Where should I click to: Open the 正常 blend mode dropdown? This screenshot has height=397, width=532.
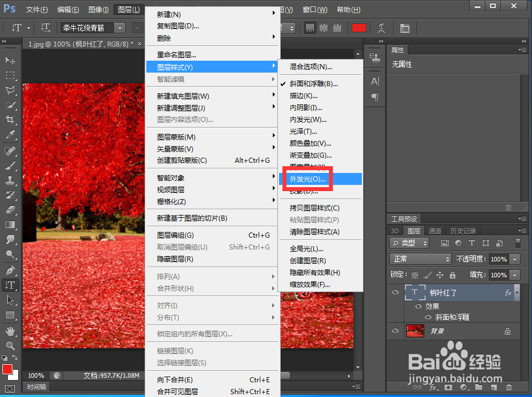pyautogui.click(x=420, y=259)
